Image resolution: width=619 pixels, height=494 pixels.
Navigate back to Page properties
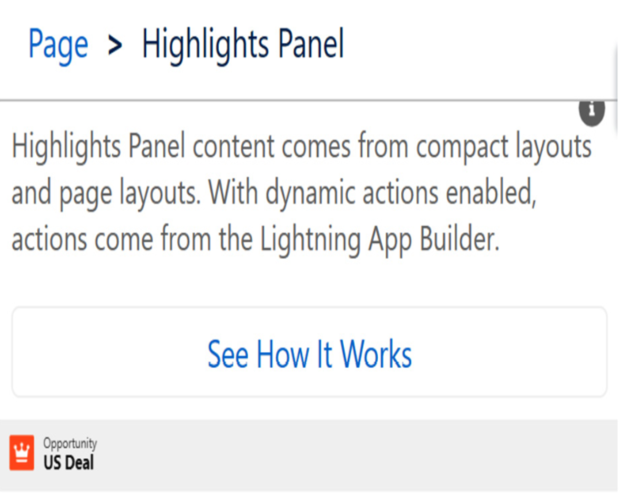[x=58, y=45]
